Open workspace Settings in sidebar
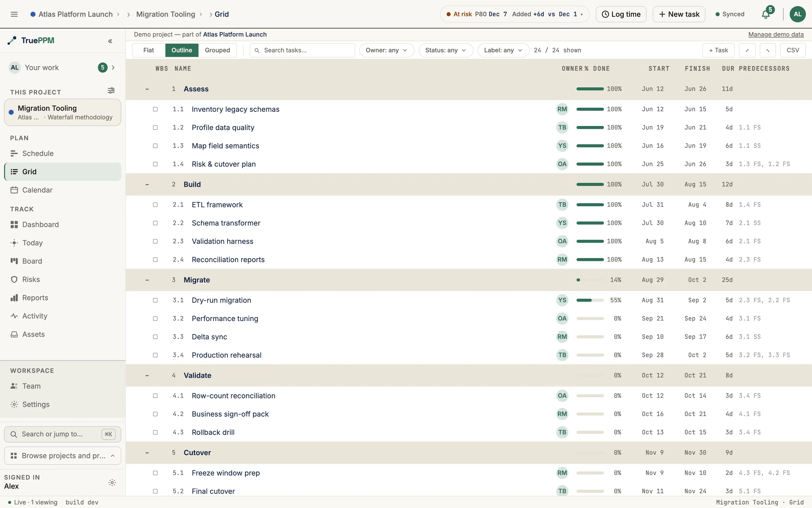812x508 pixels. click(x=63, y=404)
